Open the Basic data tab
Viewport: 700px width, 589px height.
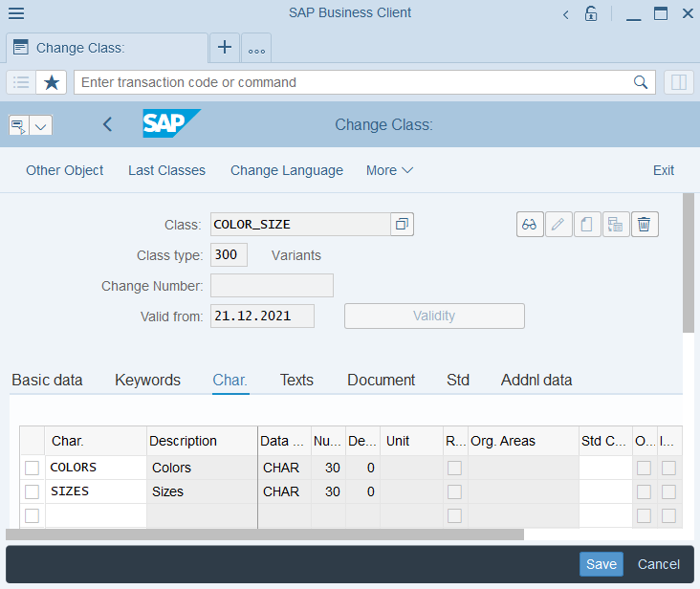(47, 380)
